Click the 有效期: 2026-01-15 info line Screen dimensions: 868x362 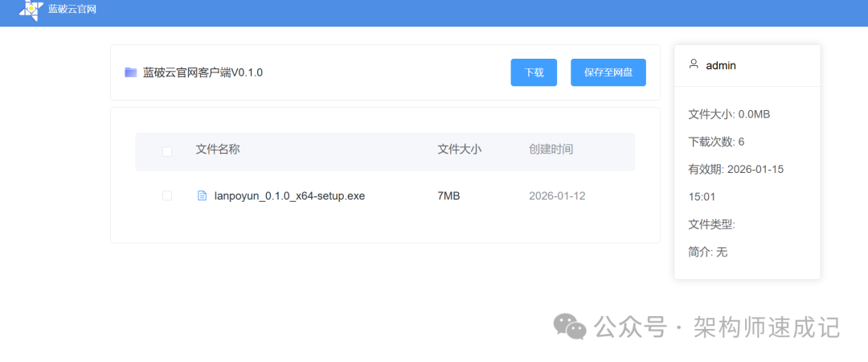735,170
